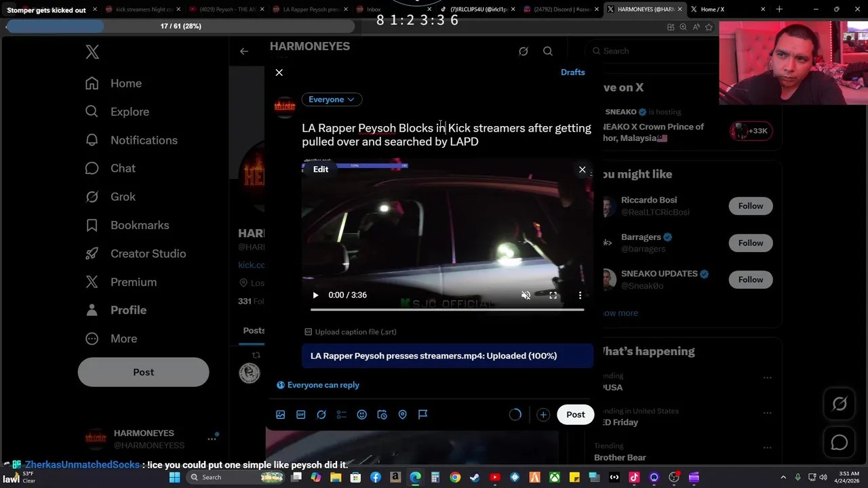The image size is (868, 488).
Task: Open Xbox app from taskbar
Action: tap(555, 477)
